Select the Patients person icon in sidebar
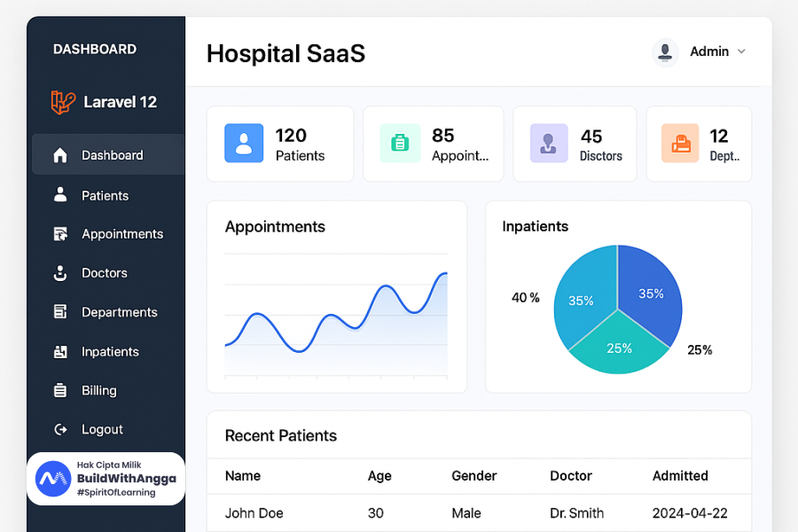Viewport: 798px width, 532px height. click(60, 194)
